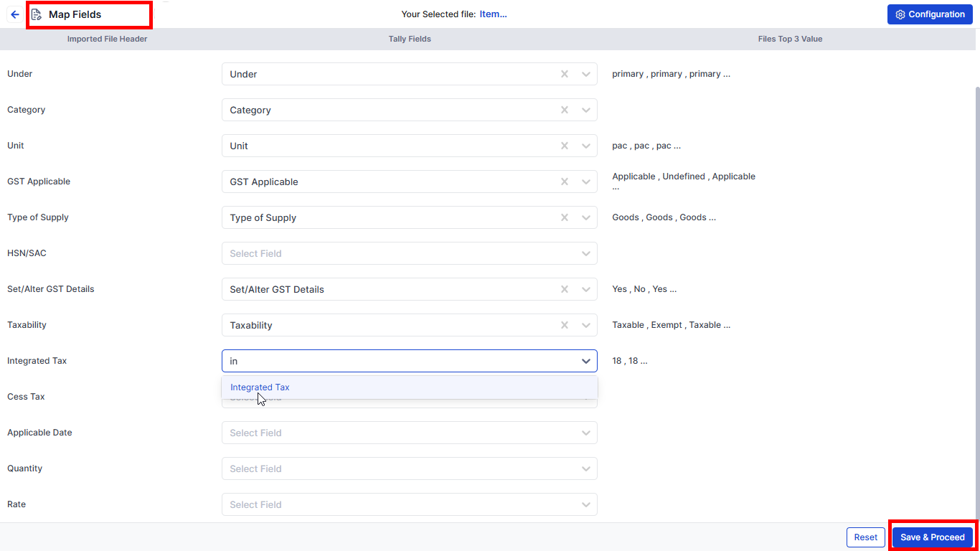Click the 'Taxable , Exempt , Taxable ...' value
The width and height of the screenshot is (980, 551).
coord(672,325)
